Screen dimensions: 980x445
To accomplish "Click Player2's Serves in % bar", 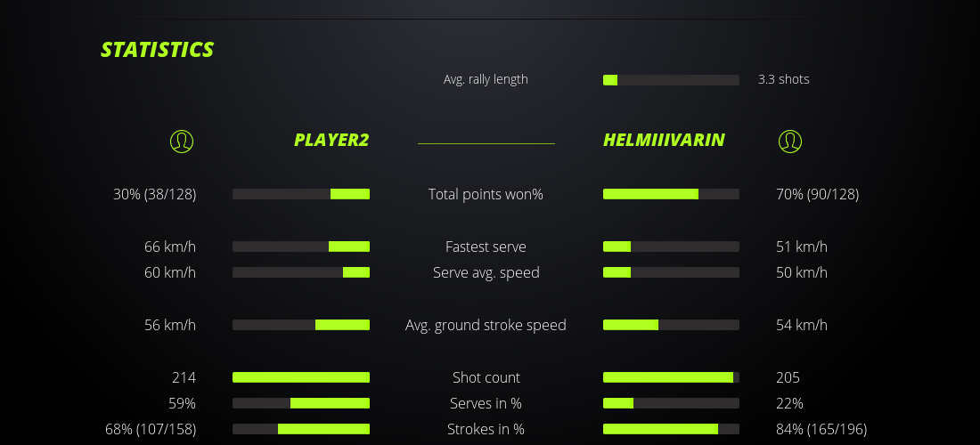I will coord(301,403).
